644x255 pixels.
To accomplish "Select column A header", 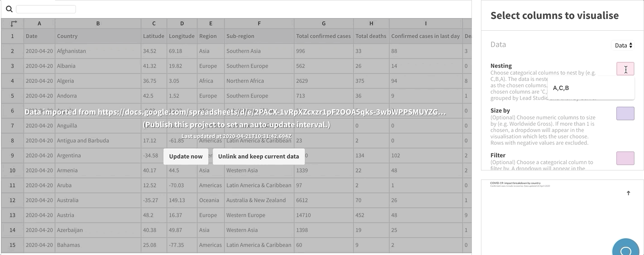I will [39, 24].
